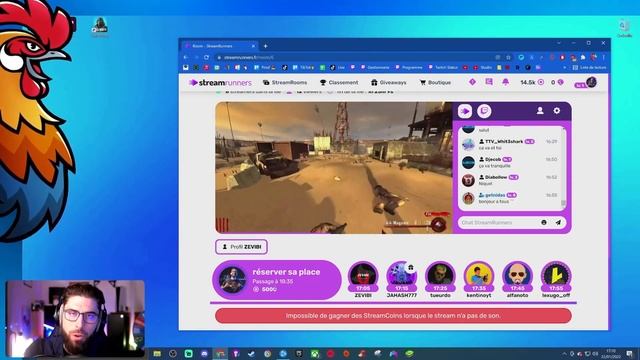Open a new browser tab with the plus button
Viewport: 640px width, 360px height.
[265, 46]
